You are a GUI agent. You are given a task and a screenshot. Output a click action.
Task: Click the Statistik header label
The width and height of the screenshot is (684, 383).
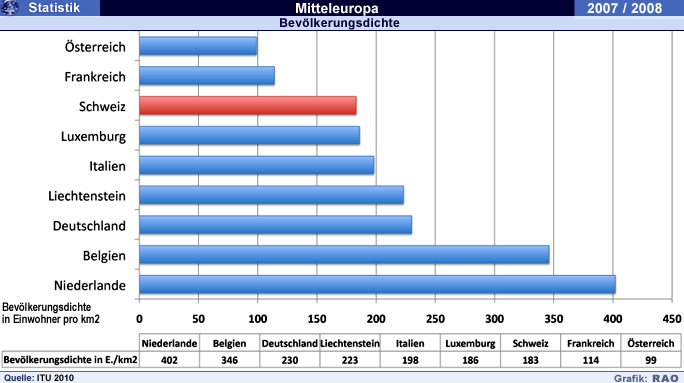(x=55, y=7)
